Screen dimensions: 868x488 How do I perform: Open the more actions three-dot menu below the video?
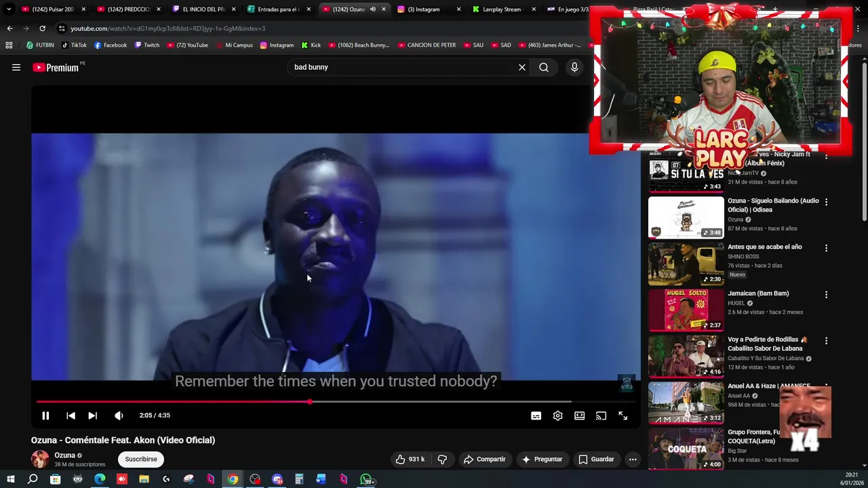click(x=633, y=459)
